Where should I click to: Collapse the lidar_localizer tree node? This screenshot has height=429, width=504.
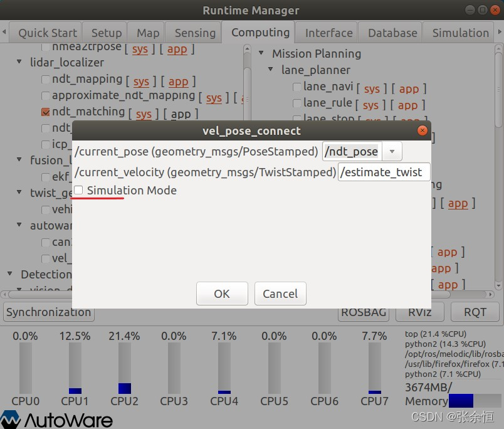point(19,61)
